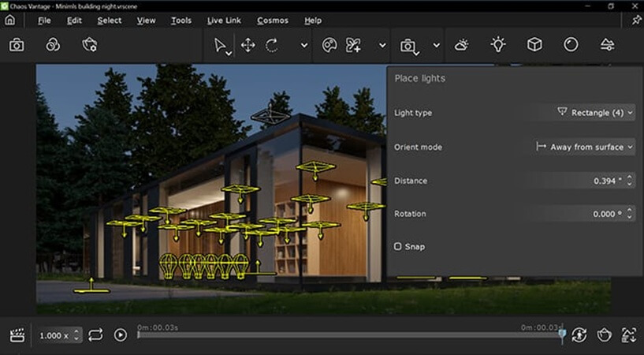644x355 pixels.
Task: Open the color palette material tool
Action: point(329,45)
